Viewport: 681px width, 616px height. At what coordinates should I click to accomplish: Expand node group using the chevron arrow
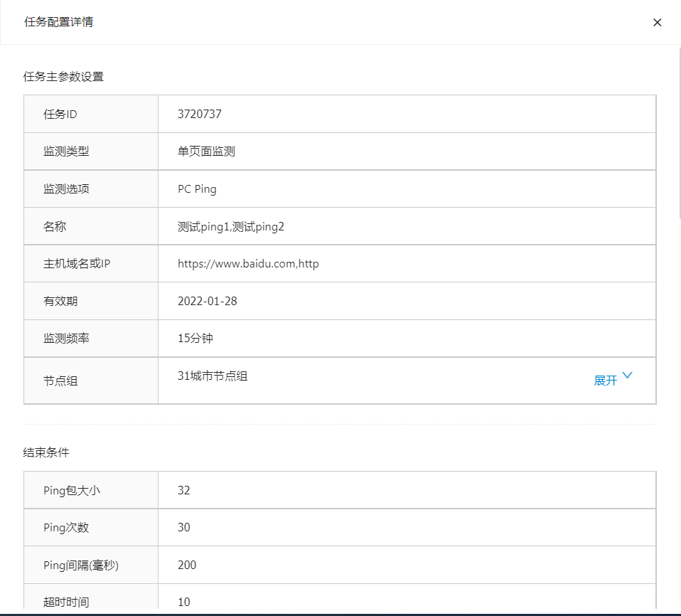(x=627, y=376)
